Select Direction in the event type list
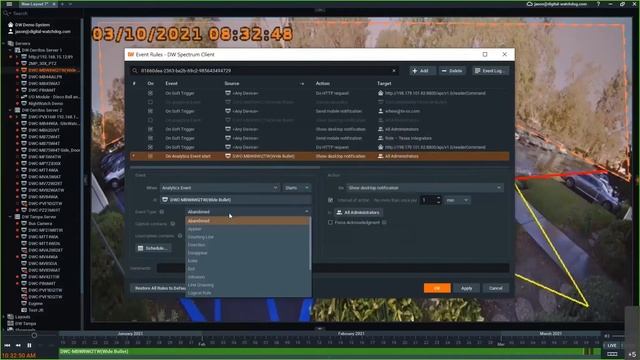 [x=247, y=245]
